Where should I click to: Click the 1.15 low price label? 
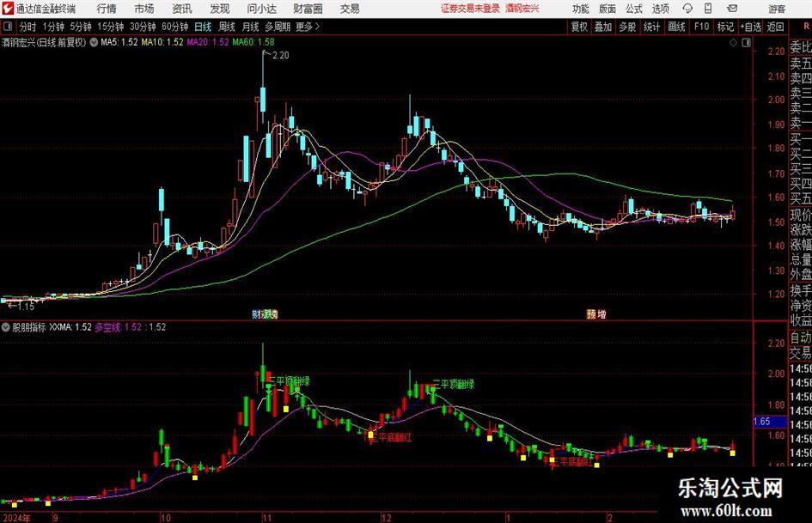[x=26, y=307]
